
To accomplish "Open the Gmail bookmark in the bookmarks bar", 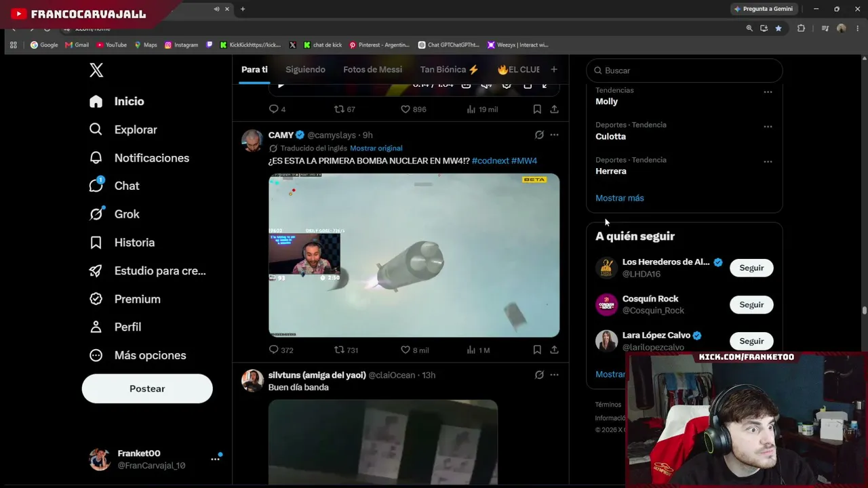I will tap(77, 45).
